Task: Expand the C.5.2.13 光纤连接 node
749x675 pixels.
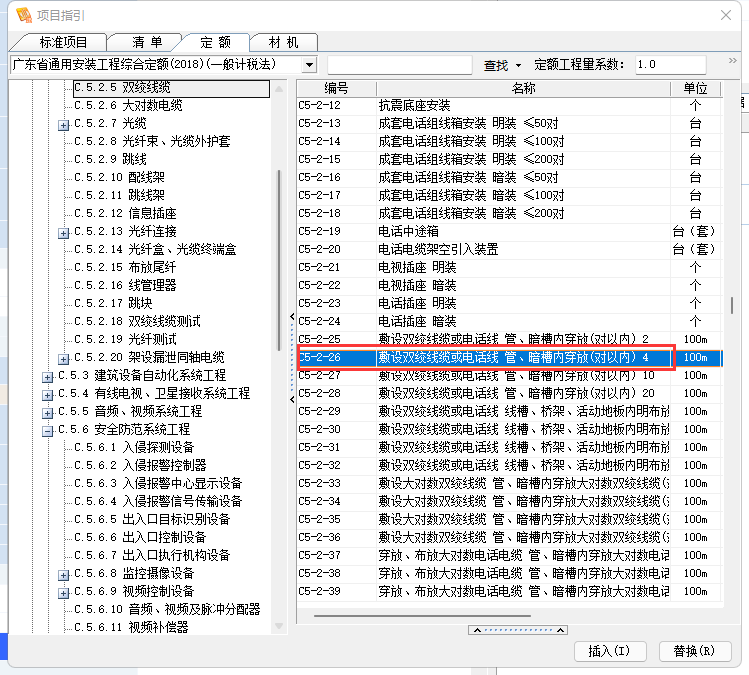Action: [x=63, y=233]
